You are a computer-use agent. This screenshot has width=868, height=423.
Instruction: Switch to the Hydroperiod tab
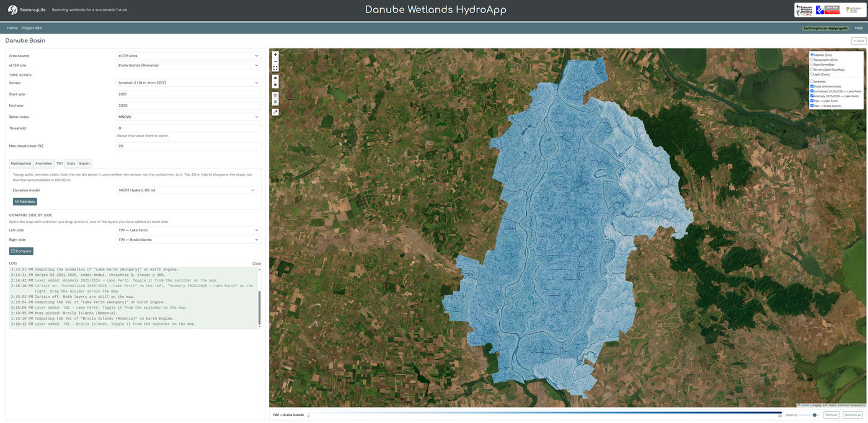(x=21, y=164)
